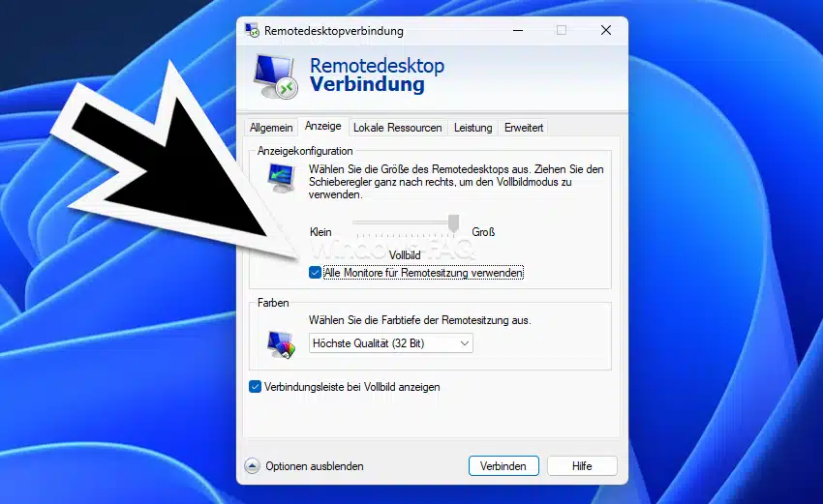Open the Lokale Ressourcen tab
Viewport: 823px width, 504px height.
(x=397, y=128)
